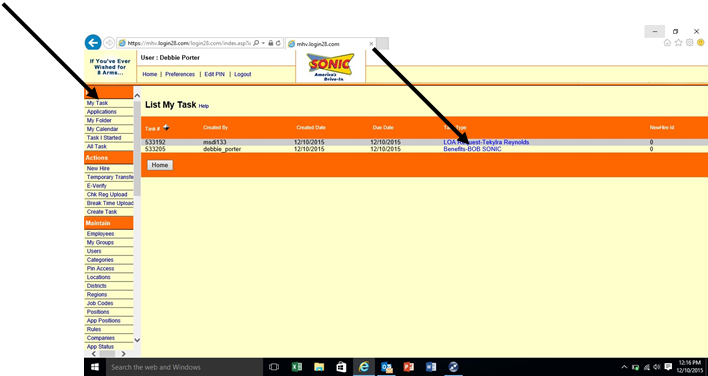Open Excel from the taskbar
The image size is (708, 376).
click(297, 367)
